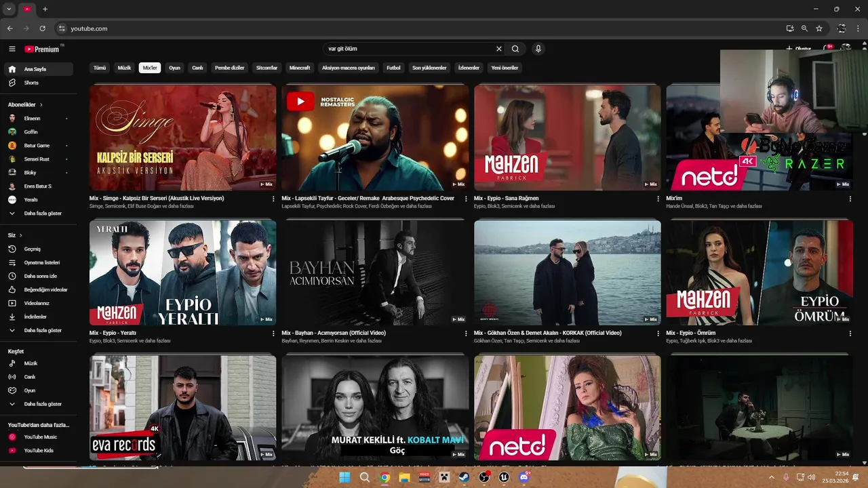Image resolution: width=868 pixels, height=488 pixels.
Task: Start voice search with the microphone icon
Action: 538,49
